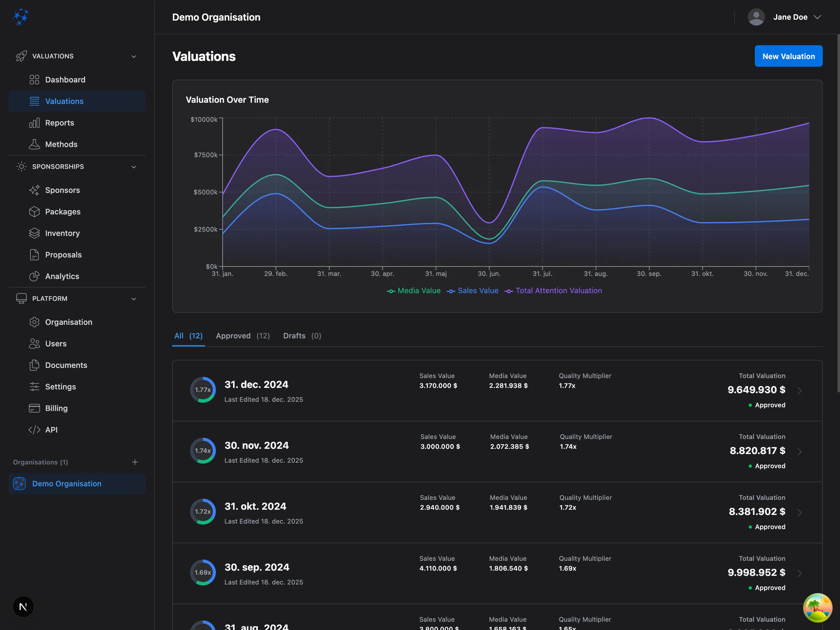
Task: Open 30. nov. 2024 valuation chevron
Action: click(x=799, y=451)
